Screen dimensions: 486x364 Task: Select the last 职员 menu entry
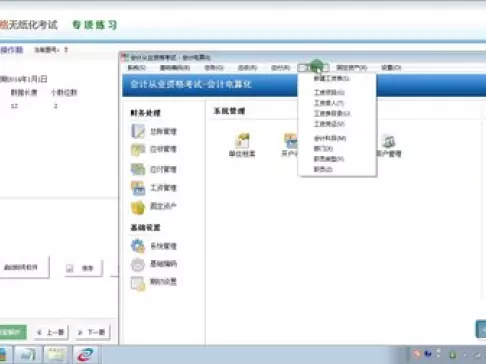[x=323, y=169]
